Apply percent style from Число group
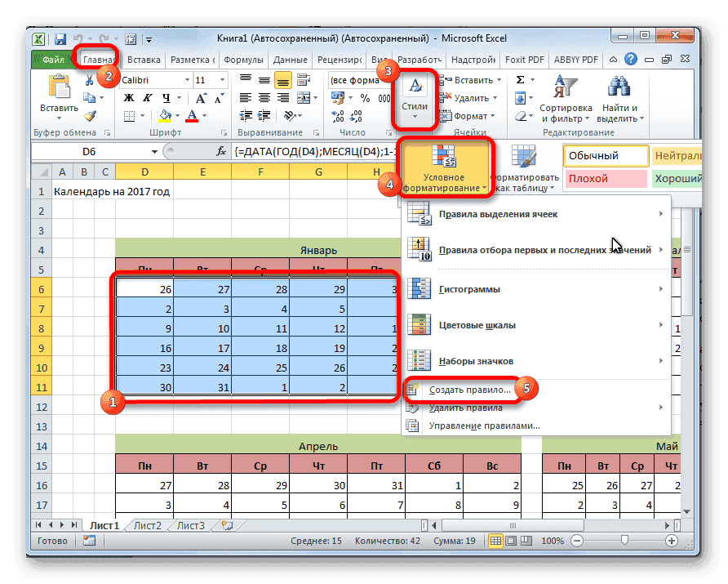Screen dimensions: 728x584 point(365,96)
